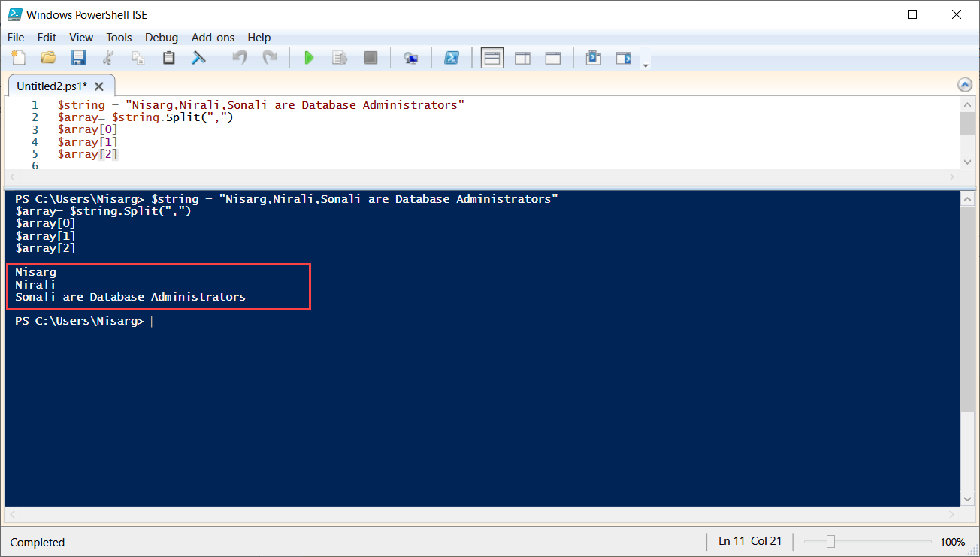The width and height of the screenshot is (980, 557).
Task: Stop the running operation
Action: click(x=370, y=57)
